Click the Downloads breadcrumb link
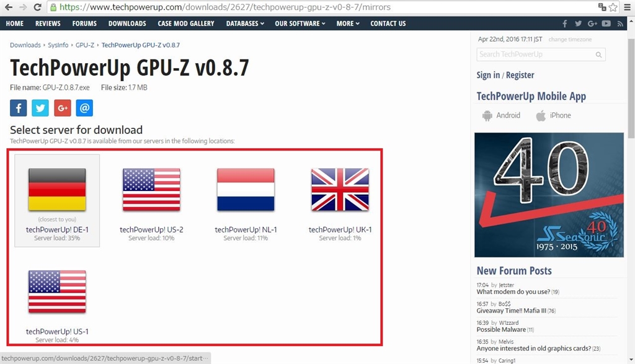The height and width of the screenshot is (364, 635). (25, 45)
